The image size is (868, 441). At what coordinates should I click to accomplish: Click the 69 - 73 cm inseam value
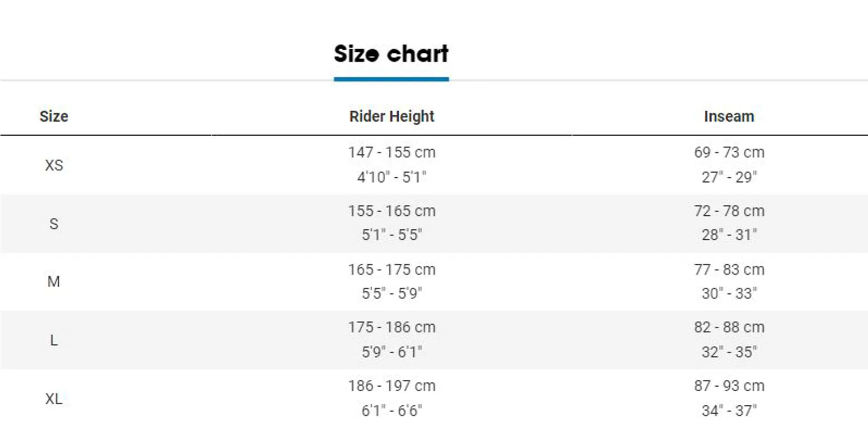[x=729, y=152]
